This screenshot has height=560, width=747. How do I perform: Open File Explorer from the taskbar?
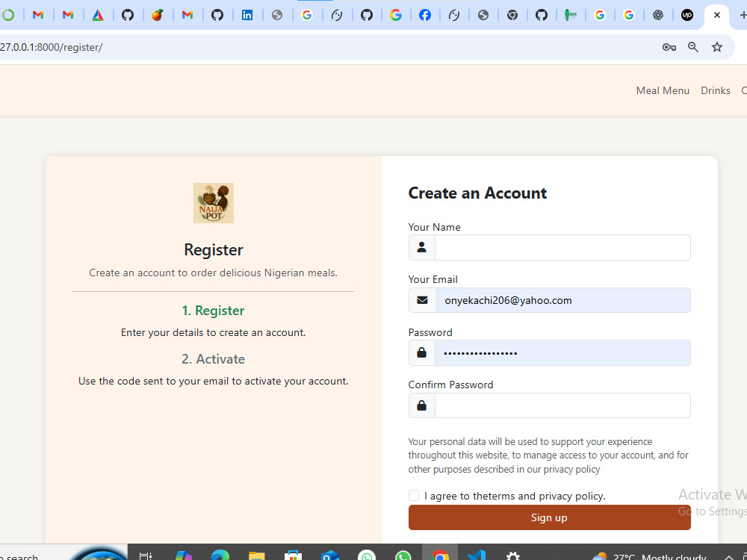point(256,556)
